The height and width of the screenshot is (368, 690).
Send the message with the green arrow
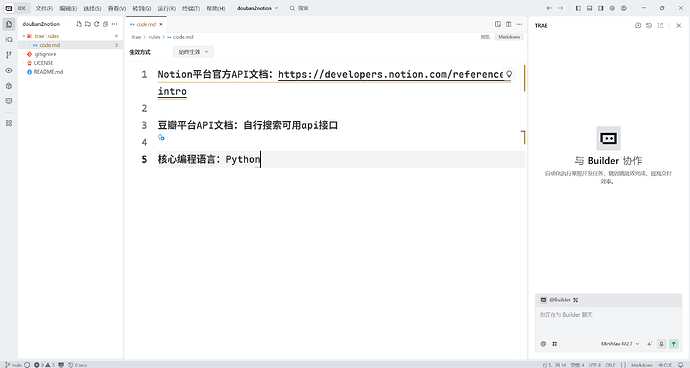click(x=674, y=344)
